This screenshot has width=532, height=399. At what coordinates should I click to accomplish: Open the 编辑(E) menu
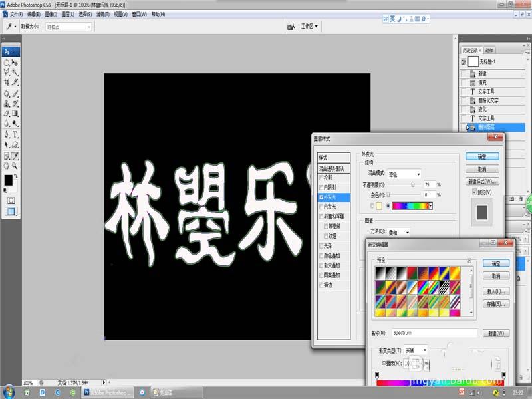[x=34, y=14]
